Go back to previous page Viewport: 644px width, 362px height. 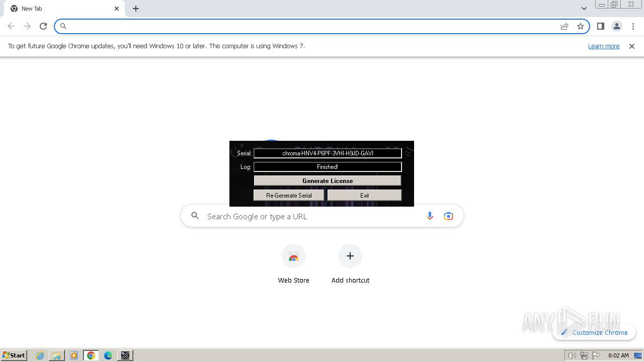pyautogui.click(x=11, y=26)
